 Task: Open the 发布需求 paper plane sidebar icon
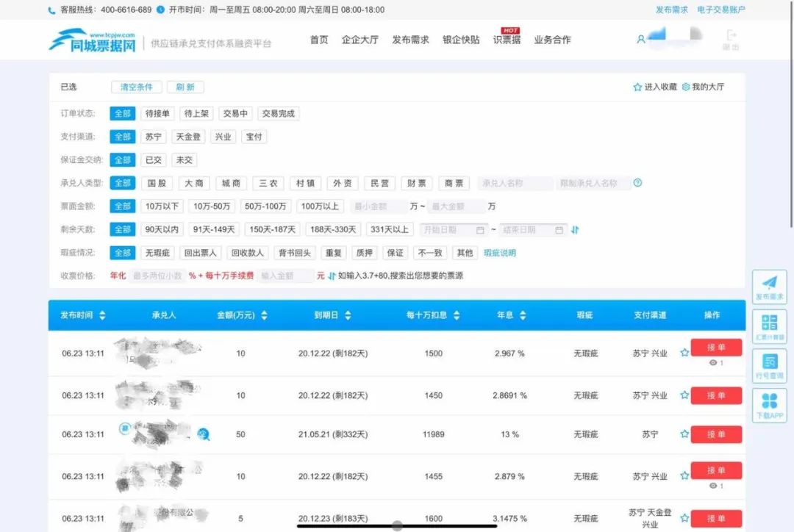tap(769, 287)
